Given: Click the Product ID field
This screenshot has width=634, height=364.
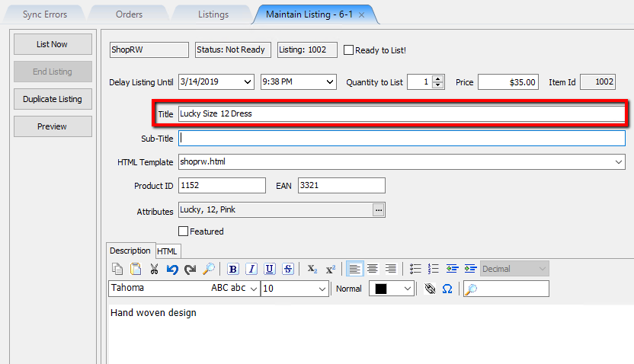Looking at the screenshot, I should pyautogui.click(x=222, y=186).
